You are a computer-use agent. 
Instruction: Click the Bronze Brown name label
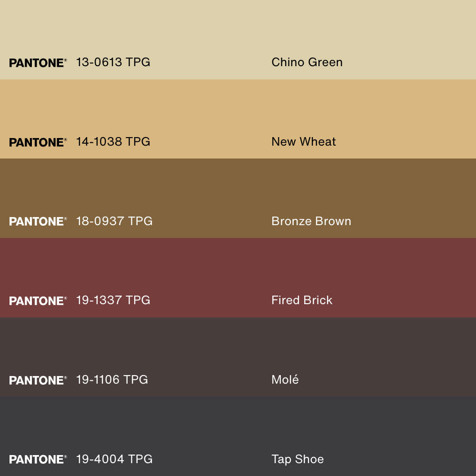point(311,221)
